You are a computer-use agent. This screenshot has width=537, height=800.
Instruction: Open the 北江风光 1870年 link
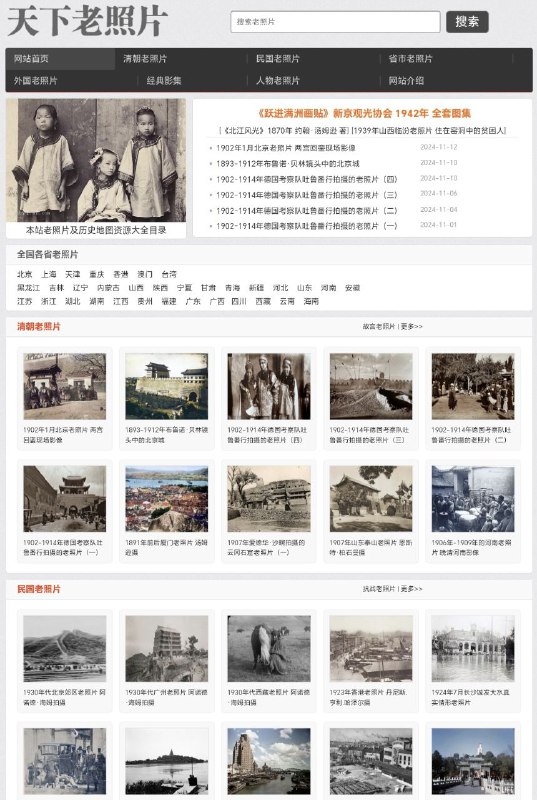point(283,131)
